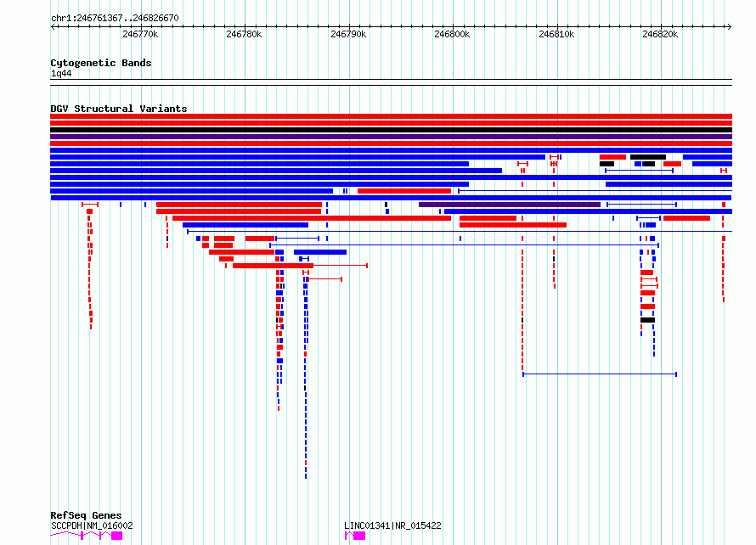
Task: Click the chr1:246761367..246826670 region label
Action: (115, 18)
